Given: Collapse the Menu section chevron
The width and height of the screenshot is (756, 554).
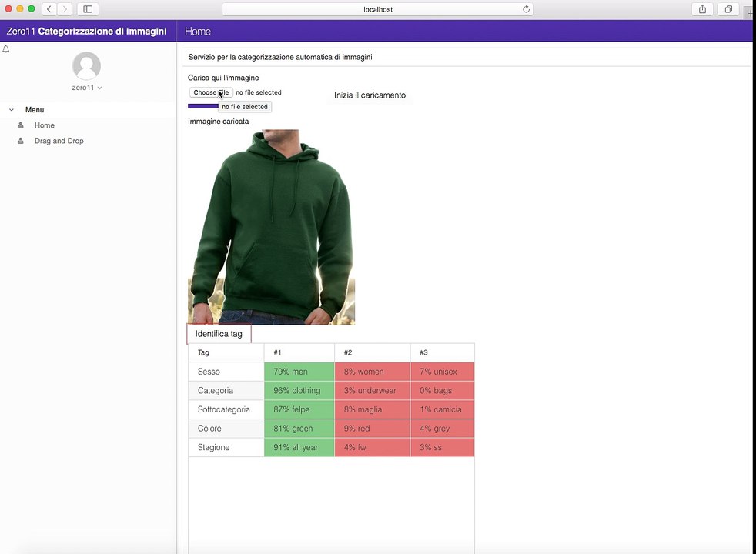Looking at the screenshot, I should pos(12,110).
